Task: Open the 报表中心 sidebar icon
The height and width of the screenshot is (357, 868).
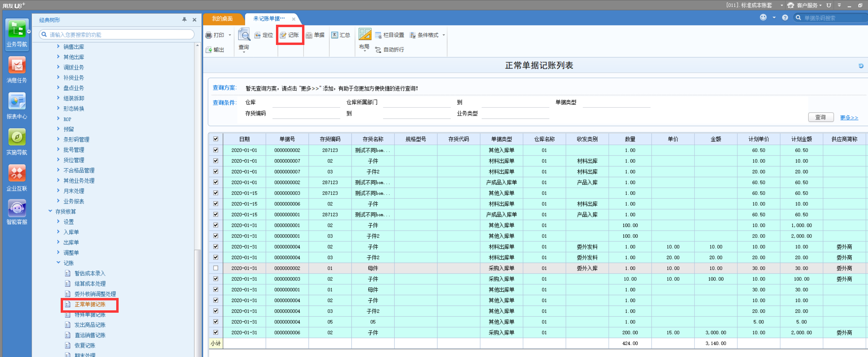Action: tap(17, 106)
